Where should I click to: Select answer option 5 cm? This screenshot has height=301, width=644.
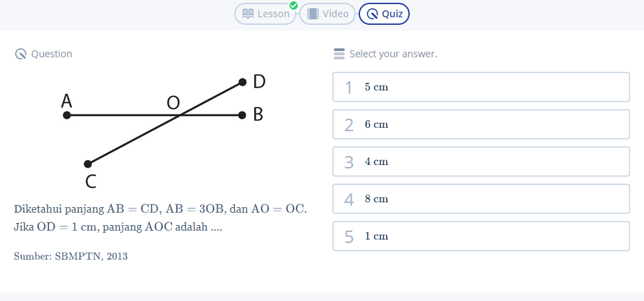tap(481, 87)
